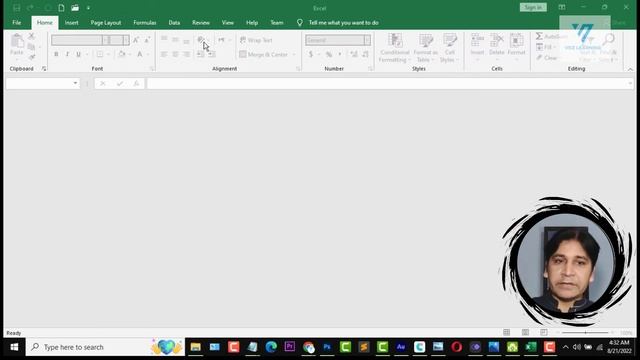Click the Decrease Indent icon
This screenshot has width=640, height=360.
[x=200, y=54]
